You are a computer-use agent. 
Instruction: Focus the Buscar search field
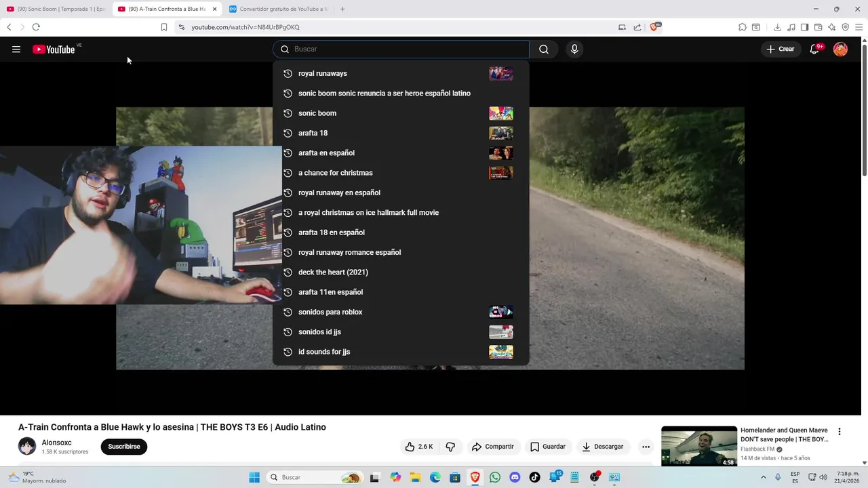[401, 49]
